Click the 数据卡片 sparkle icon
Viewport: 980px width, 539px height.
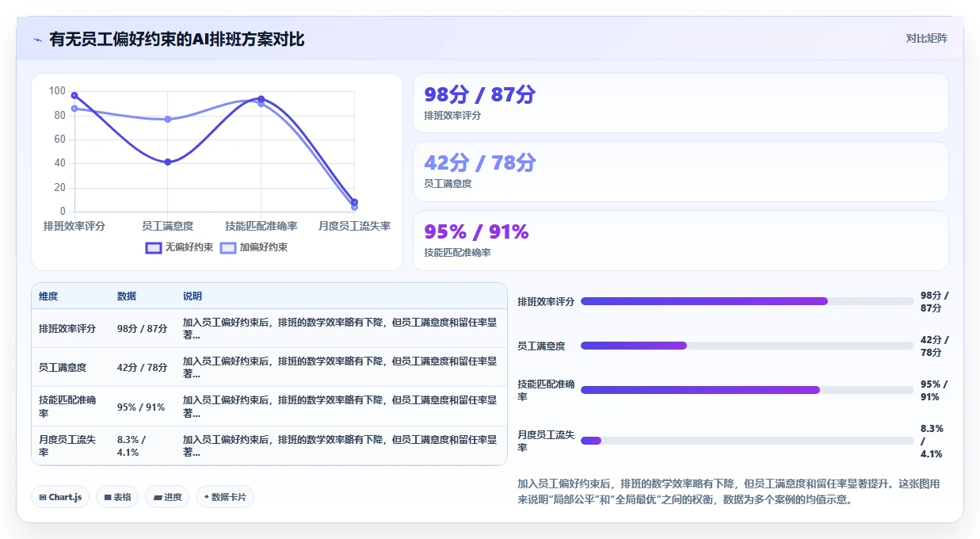[206, 497]
